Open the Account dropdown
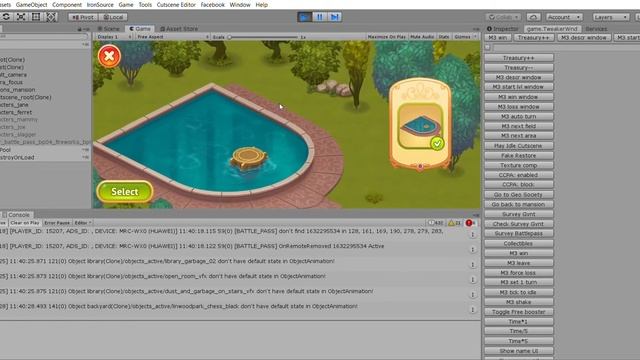The image size is (640, 360). pyautogui.click(x=564, y=17)
